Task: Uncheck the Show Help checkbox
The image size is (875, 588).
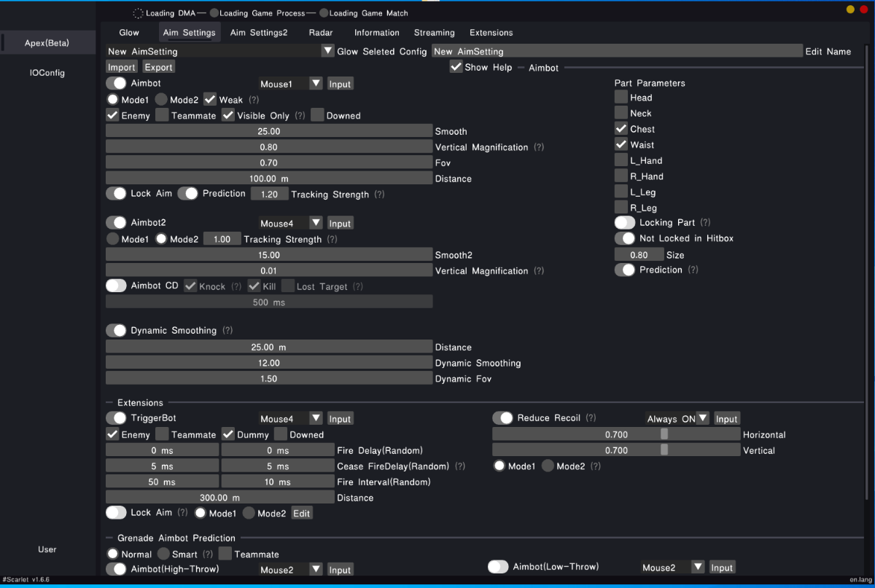Action: (456, 67)
